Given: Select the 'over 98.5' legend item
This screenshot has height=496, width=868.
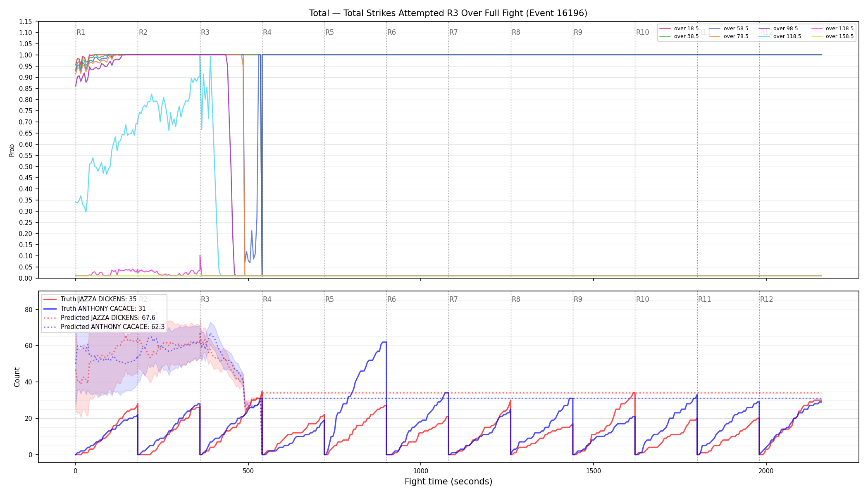Looking at the screenshot, I should tap(778, 29).
